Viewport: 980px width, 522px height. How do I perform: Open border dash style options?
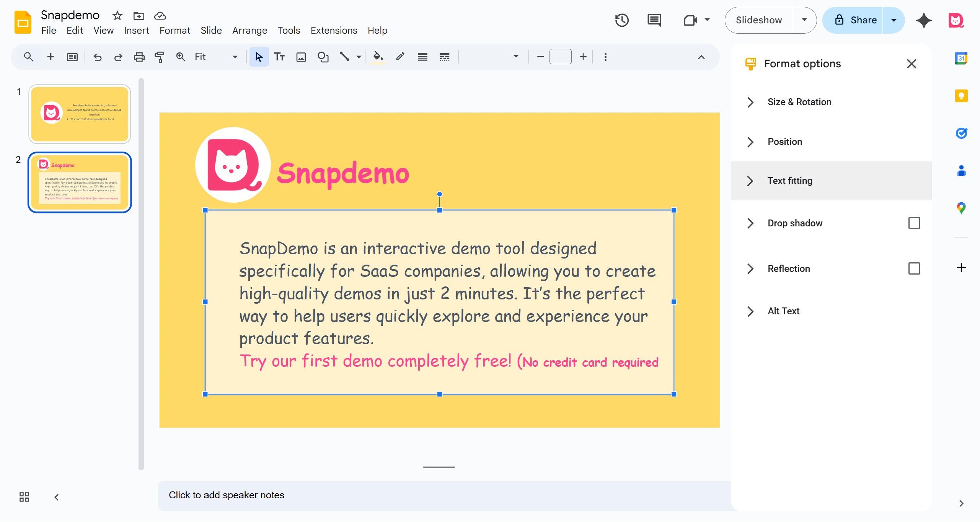coord(445,57)
